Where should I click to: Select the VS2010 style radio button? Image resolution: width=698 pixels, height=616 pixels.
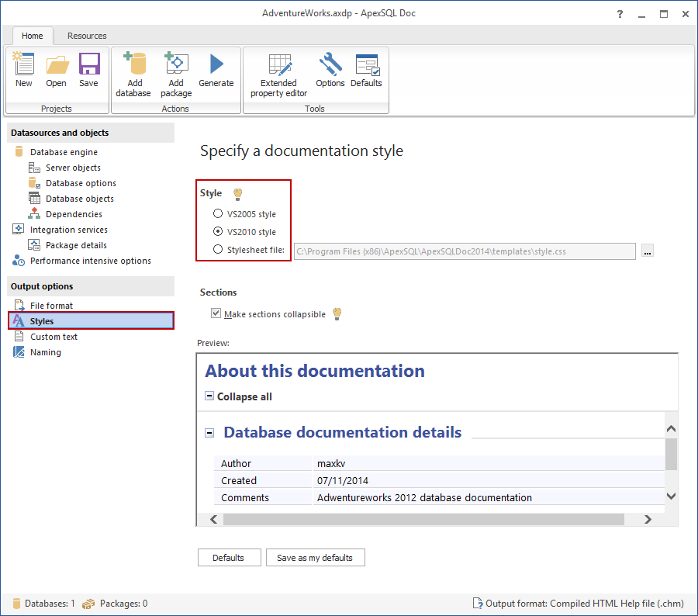218,232
